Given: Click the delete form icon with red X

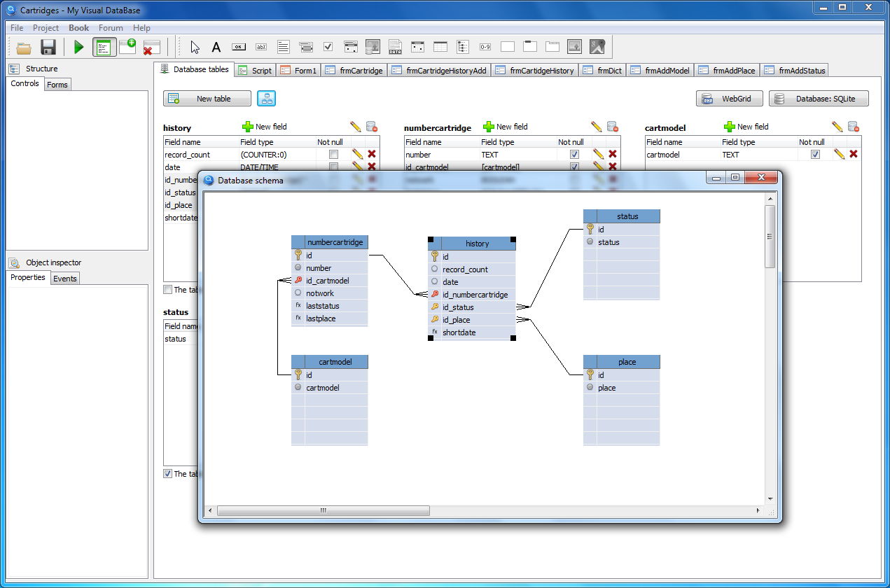Looking at the screenshot, I should [151, 48].
